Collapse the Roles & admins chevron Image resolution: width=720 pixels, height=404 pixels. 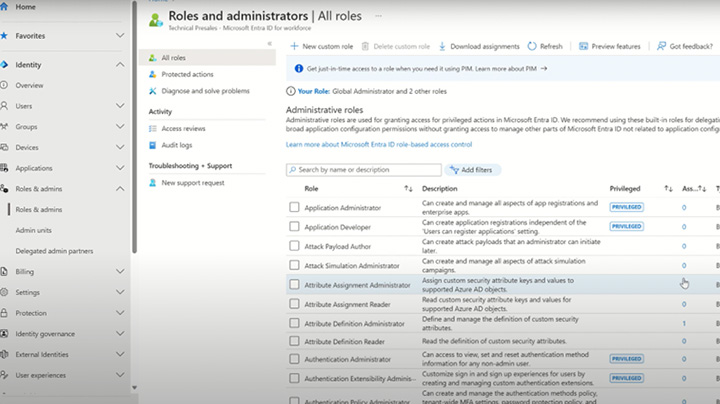pos(120,189)
